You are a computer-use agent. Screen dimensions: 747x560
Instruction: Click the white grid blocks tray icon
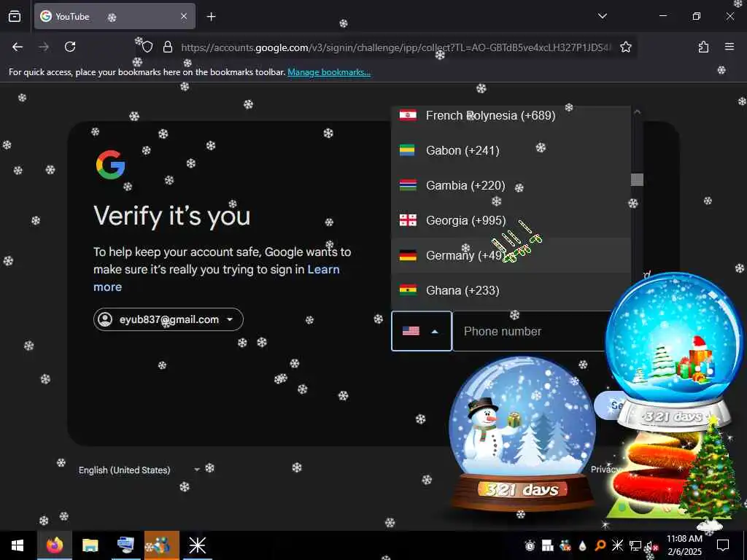click(x=547, y=545)
